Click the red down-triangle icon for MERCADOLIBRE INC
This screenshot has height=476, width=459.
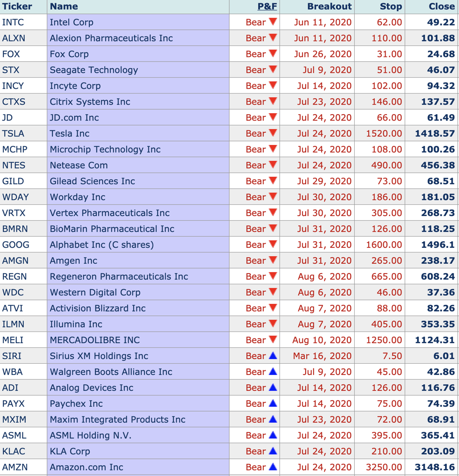(273, 339)
